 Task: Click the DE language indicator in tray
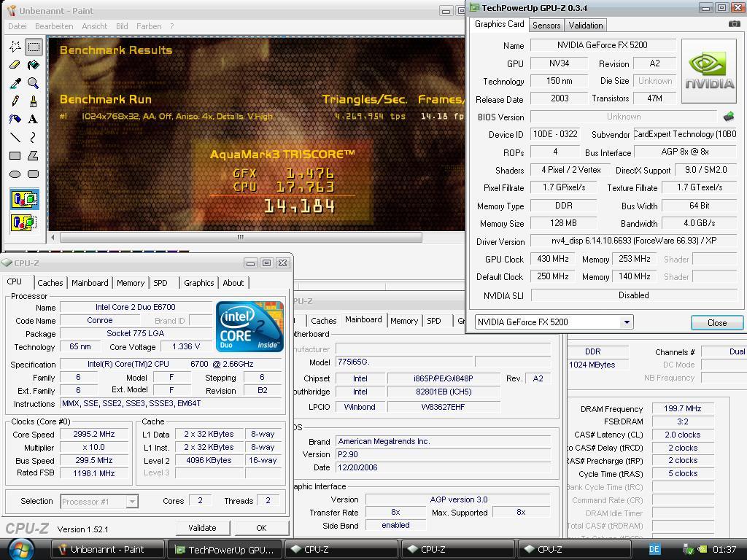pos(654,549)
